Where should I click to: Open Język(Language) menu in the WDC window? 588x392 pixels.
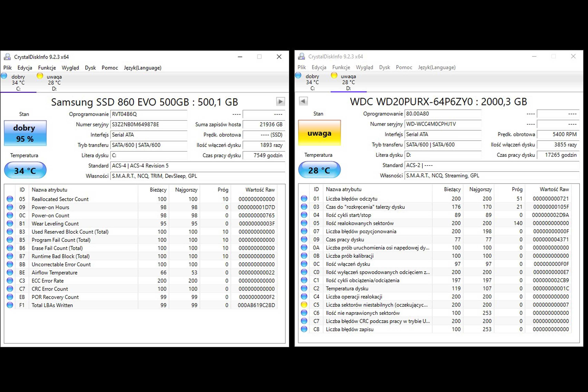pyautogui.click(x=437, y=67)
